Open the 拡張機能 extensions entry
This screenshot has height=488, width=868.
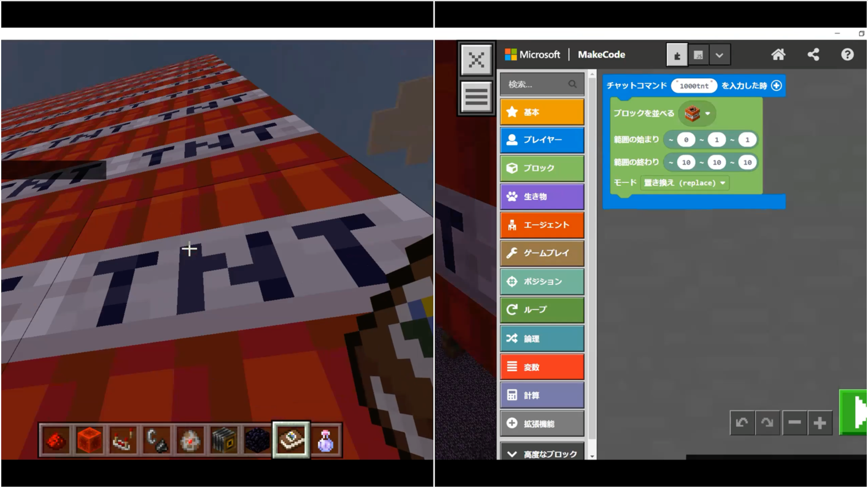(x=542, y=424)
